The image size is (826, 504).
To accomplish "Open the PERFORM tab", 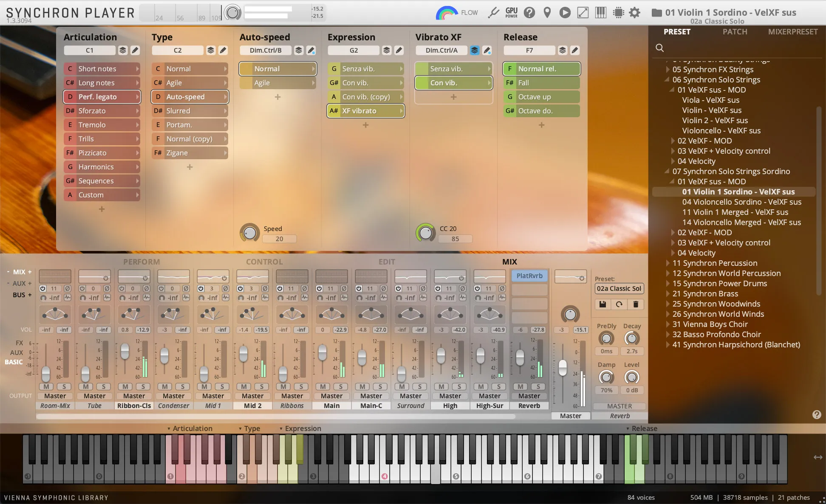I will click(x=141, y=262).
